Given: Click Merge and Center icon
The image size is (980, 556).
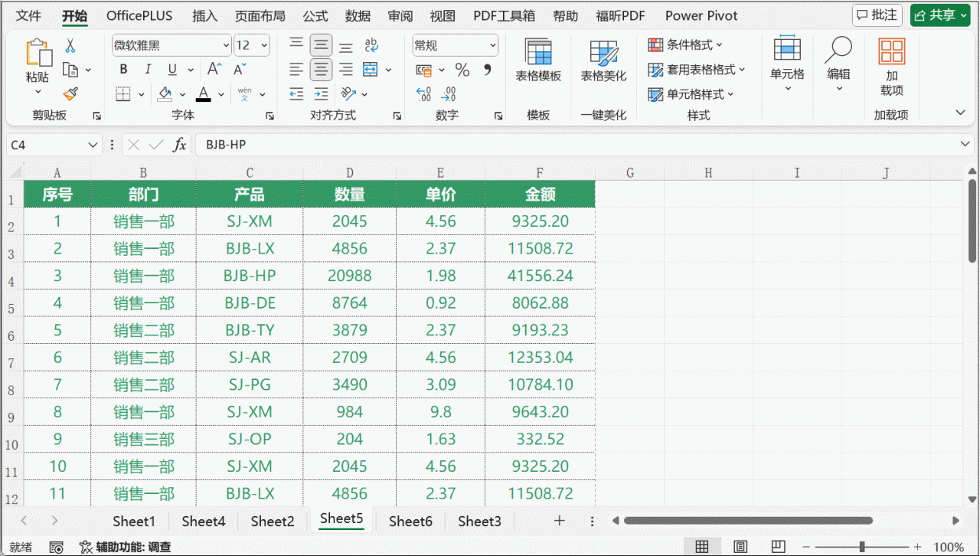Looking at the screenshot, I should [x=371, y=70].
